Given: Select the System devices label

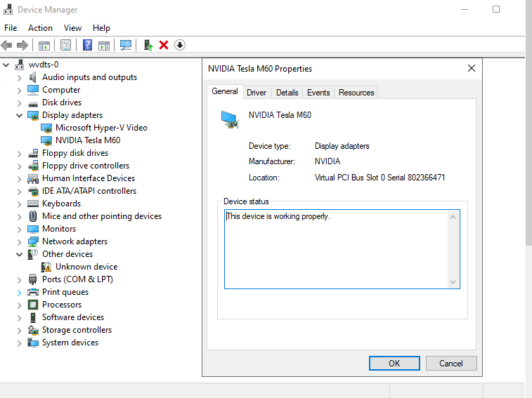Looking at the screenshot, I should pyautogui.click(x=70, y=343).
